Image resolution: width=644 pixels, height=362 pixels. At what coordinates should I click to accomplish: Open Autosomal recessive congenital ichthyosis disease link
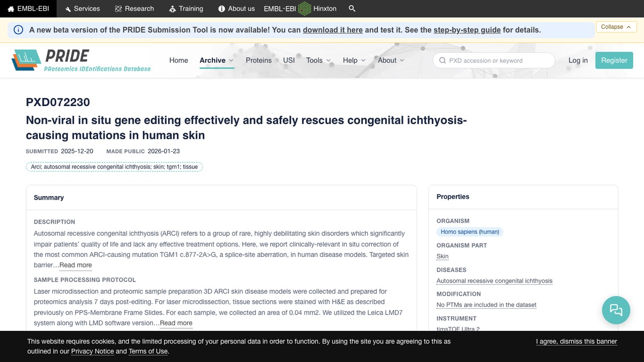[495, 281]
